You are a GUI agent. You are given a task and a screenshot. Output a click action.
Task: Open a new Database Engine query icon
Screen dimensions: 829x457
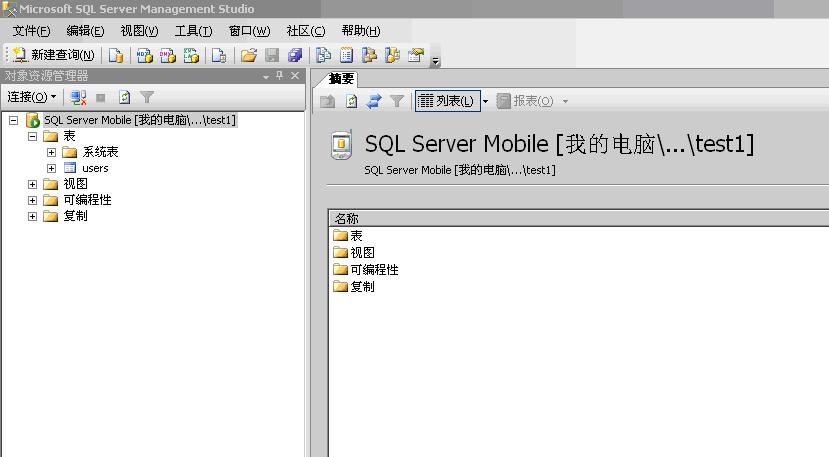pos(116,55)
